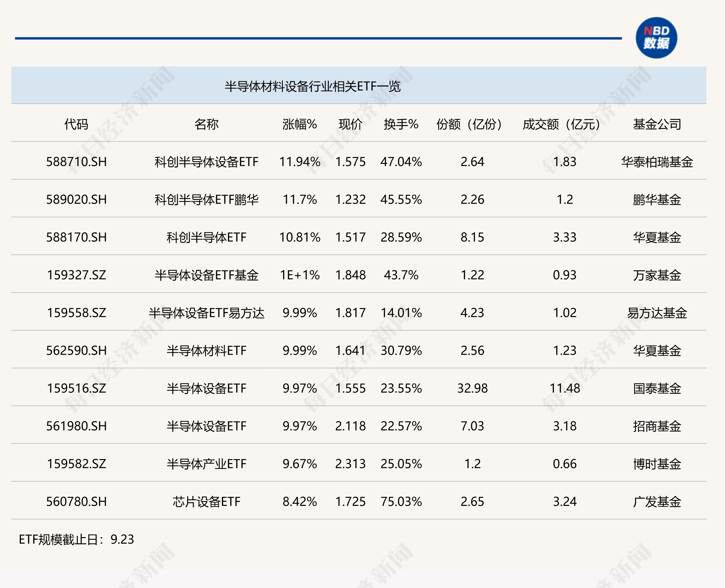Select name cell 半导体产业ETF
Viewport: 725px width, 588px height.
206,464
